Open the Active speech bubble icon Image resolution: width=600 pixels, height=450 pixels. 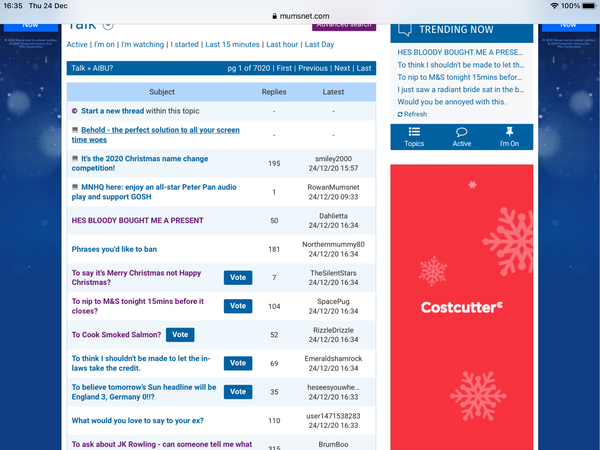(461, 132)
